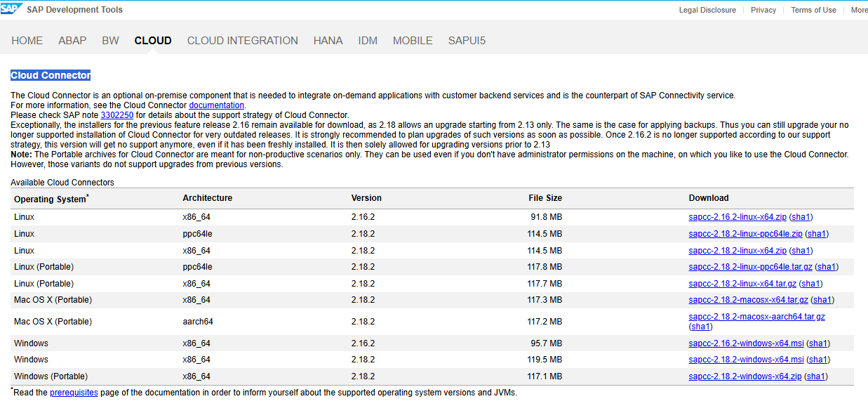Click the 95.7 MB file size cell
Screen dimensions: 868x413
coord(547,343)
